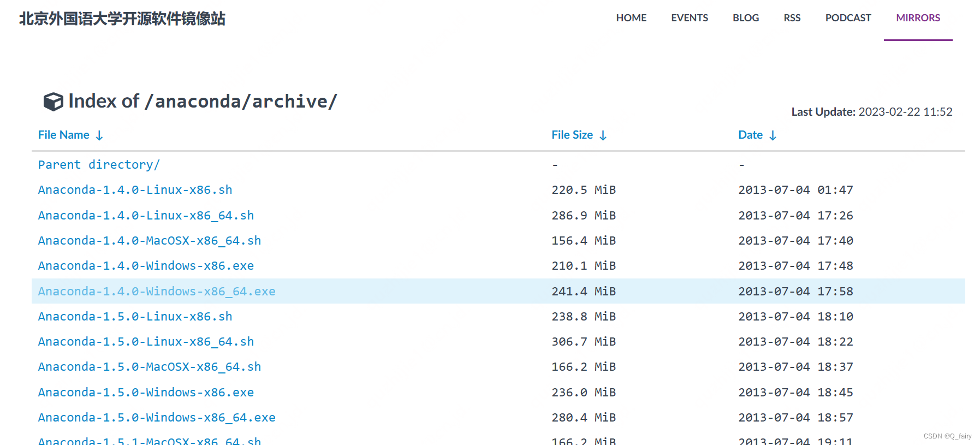Sort the list by File Size
The height and width of the screenshot is (445, 980).
click(572, 135)
